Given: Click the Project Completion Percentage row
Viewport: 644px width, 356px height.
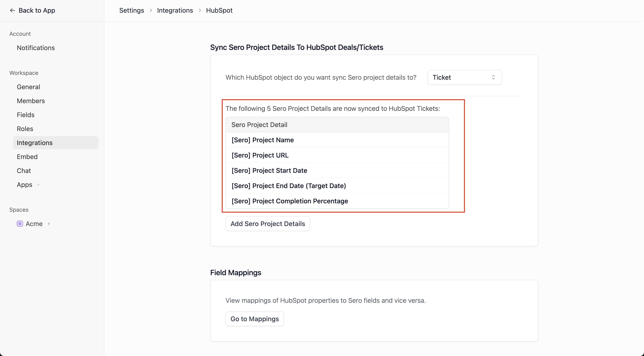Looking at the screenshot, I should [x=290, y=201].
